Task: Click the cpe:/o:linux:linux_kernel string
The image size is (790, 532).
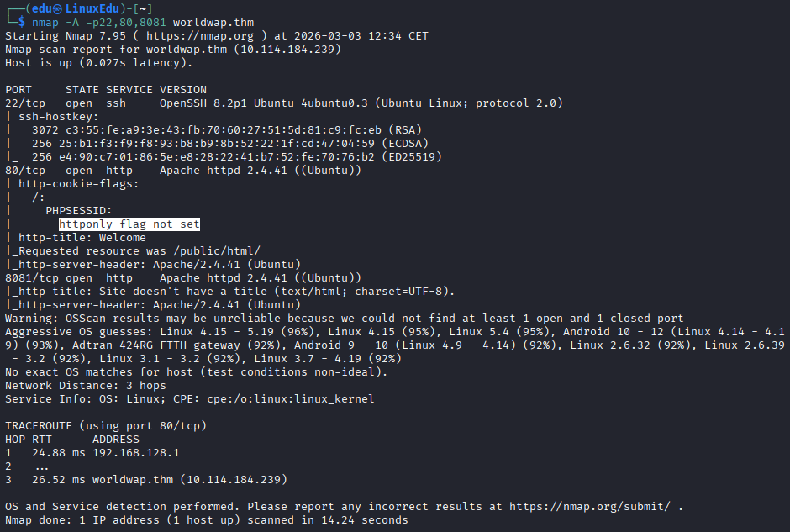Action: click(291, 399)
